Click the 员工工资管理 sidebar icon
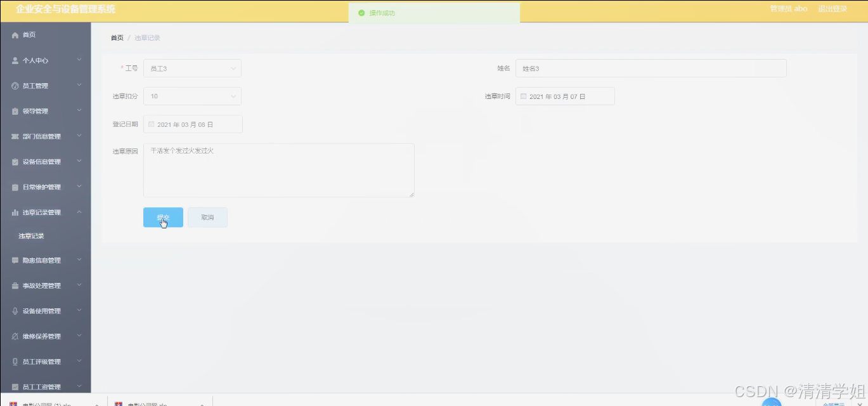This screenshot has width=868, height=406. tap(15, 386)
